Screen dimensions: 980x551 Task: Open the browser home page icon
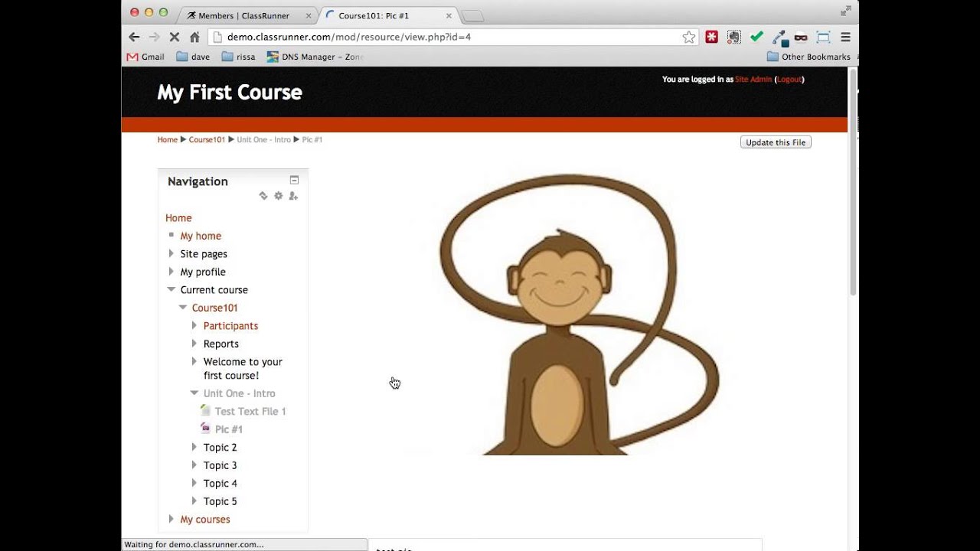pyautogui.click(x=194, y=37)
